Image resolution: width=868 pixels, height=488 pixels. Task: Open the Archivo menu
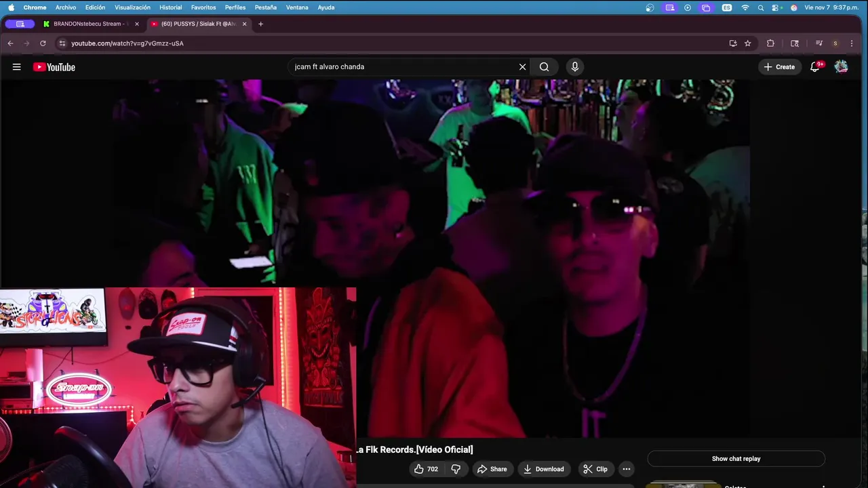coord(66,7)
